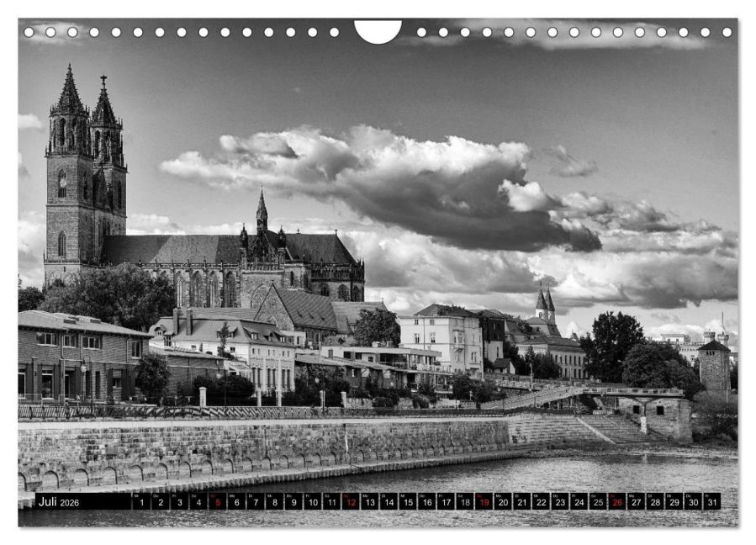Image resolution: width=756 pixels, height=545 pixels.
Task: Click the brick building at far left
Action: [x=76, y=357]
